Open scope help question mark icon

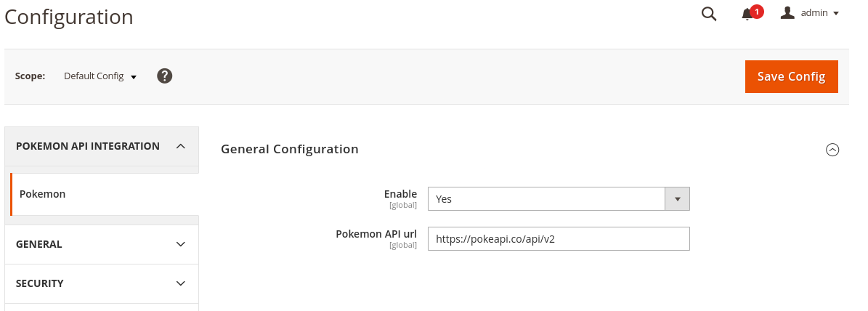(165, 76)
